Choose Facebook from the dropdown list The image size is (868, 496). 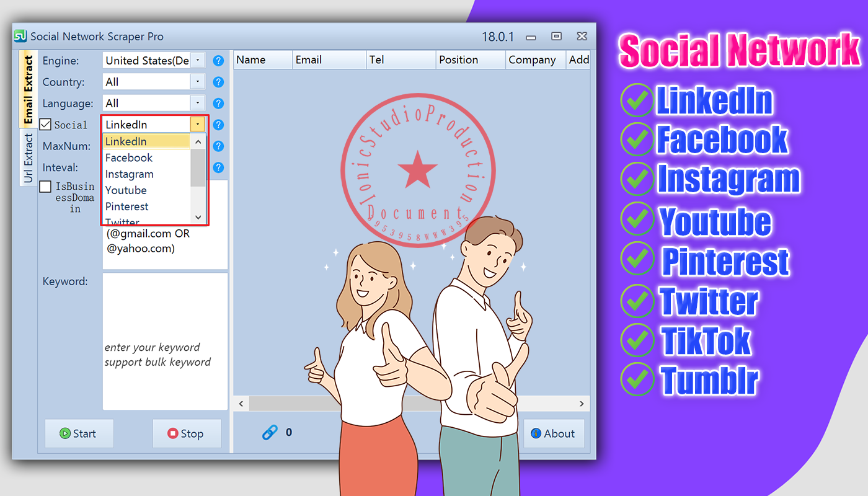pyautogui.click(x=146, y=158)
